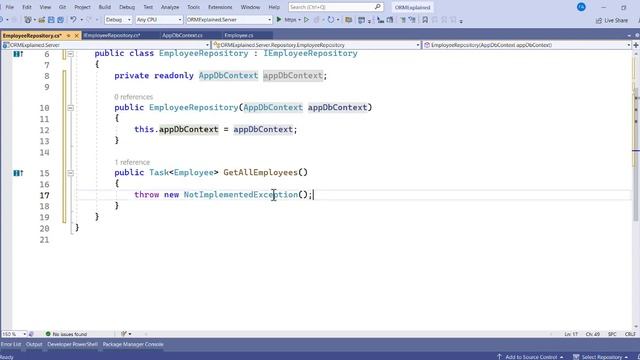Image resolution: width=640 pixels, height=360 pixels.
Task: Open the Help menu
Action: 274,7
